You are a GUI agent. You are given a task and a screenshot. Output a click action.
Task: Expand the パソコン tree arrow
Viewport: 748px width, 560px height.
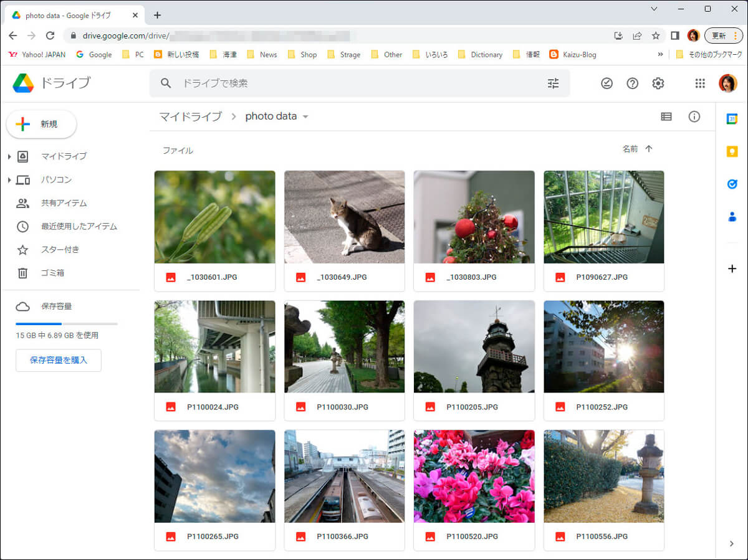(x=9, y=180)
